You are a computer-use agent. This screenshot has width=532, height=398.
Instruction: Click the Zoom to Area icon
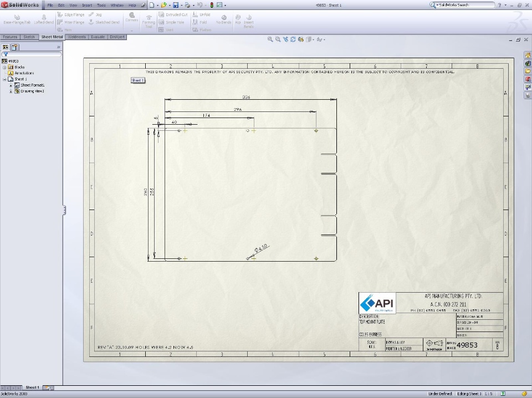point(278,39)
